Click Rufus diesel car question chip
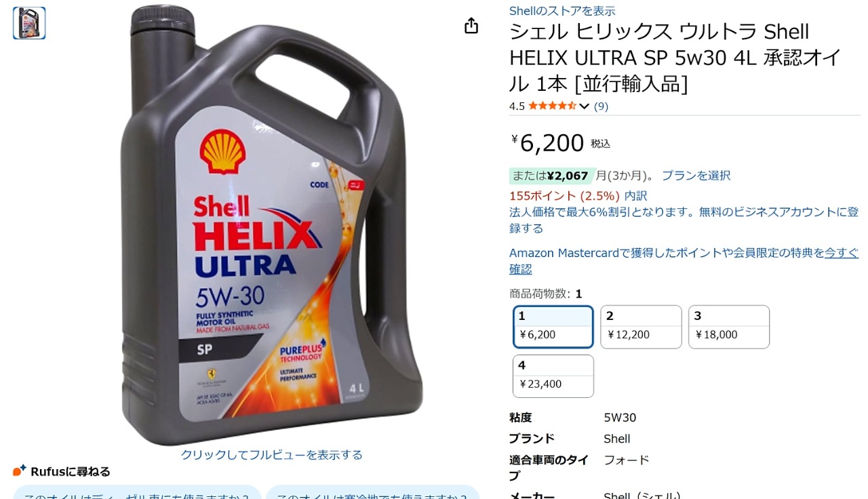Image resolution: width=868 pixels, height=499 pixels. coord(137,493)
